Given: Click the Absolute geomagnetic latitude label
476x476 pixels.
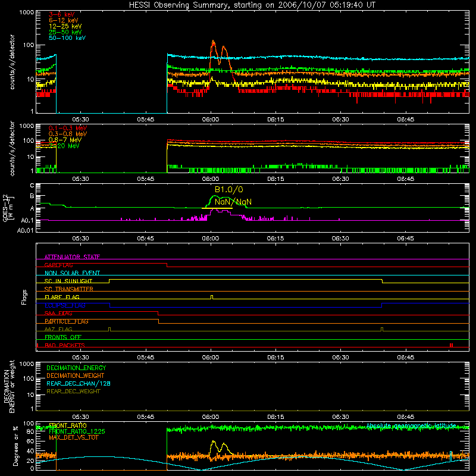Looking at the screenshot, I should 411,425.
